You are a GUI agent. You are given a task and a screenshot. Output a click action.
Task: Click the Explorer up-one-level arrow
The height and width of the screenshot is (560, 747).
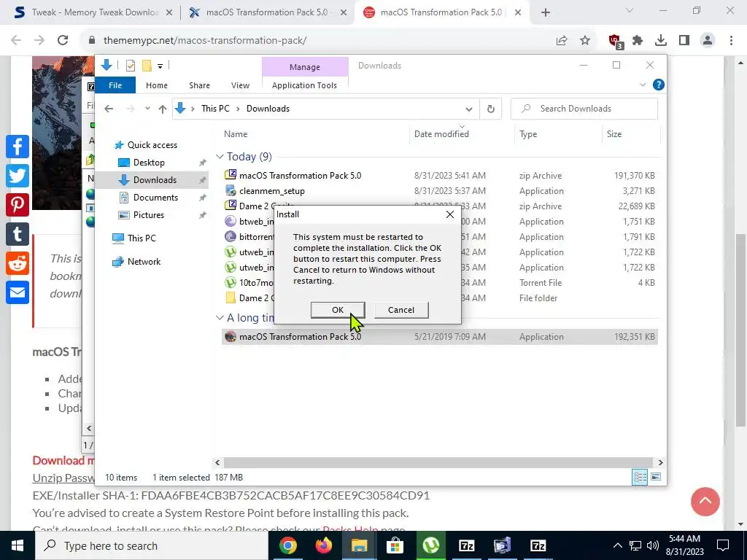(x=163, y=109)
